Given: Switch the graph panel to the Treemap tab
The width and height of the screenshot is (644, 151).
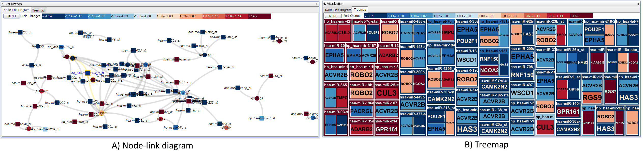Looking at the screenshot, I should click(x=38, y=10).
